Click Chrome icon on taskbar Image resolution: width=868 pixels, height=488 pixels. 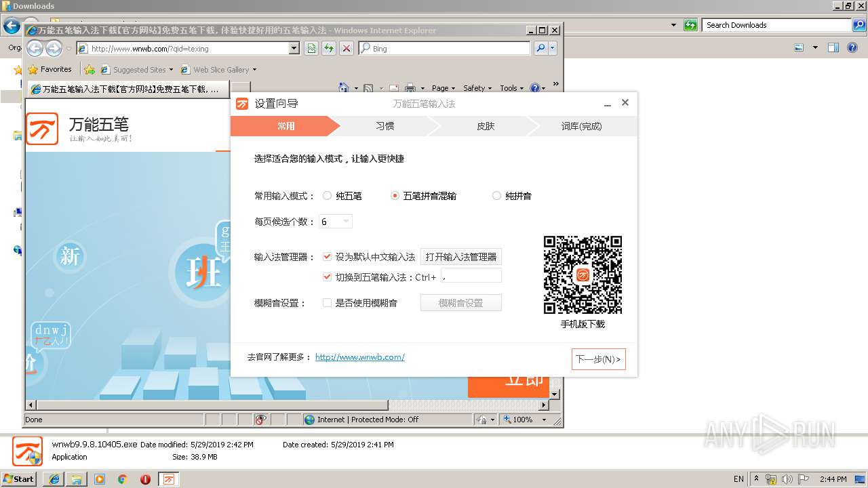(122, 479)
